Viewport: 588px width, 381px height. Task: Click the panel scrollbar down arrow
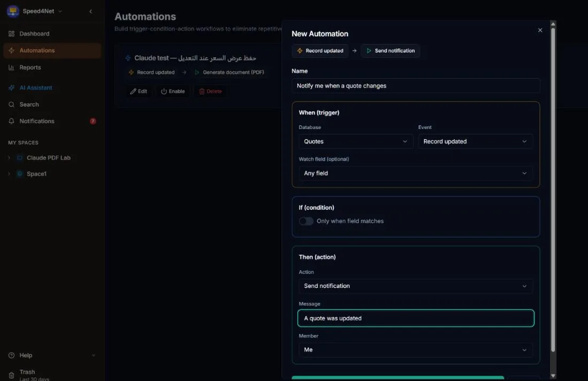553,376
